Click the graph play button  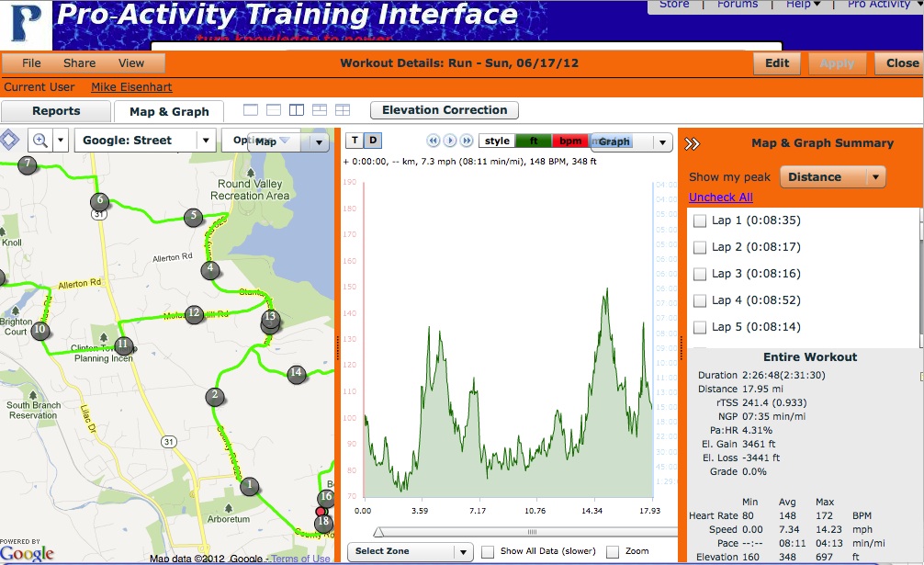[450, 141]
